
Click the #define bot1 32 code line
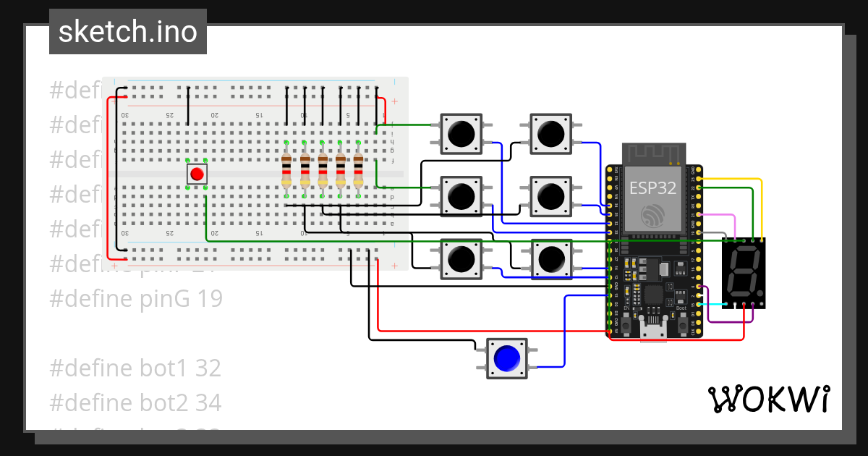(133, 368)
